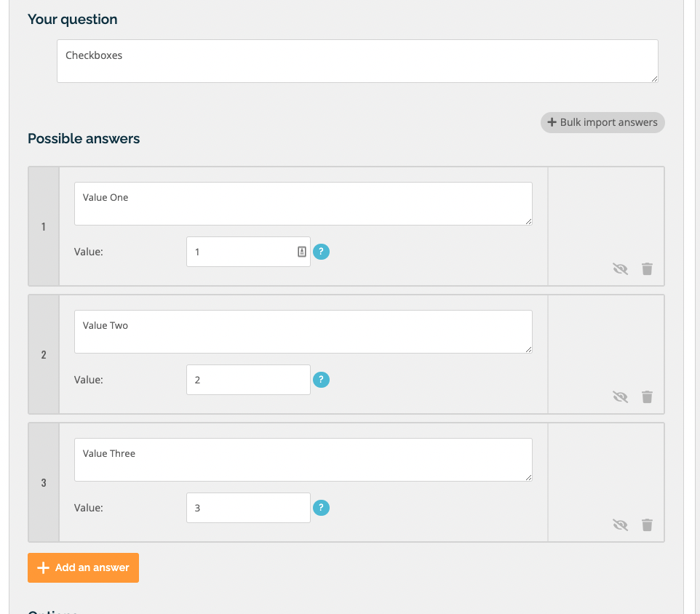Edit the answer text "Value Three"
This screenshot has height=614, width=700.
pyautogui.click(x=303, y=459)
